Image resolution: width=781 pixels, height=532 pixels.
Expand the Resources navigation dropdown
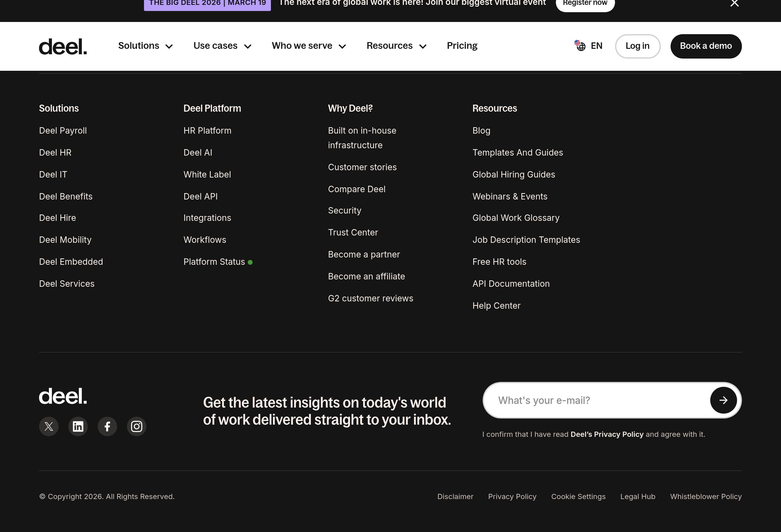[396, 46]
